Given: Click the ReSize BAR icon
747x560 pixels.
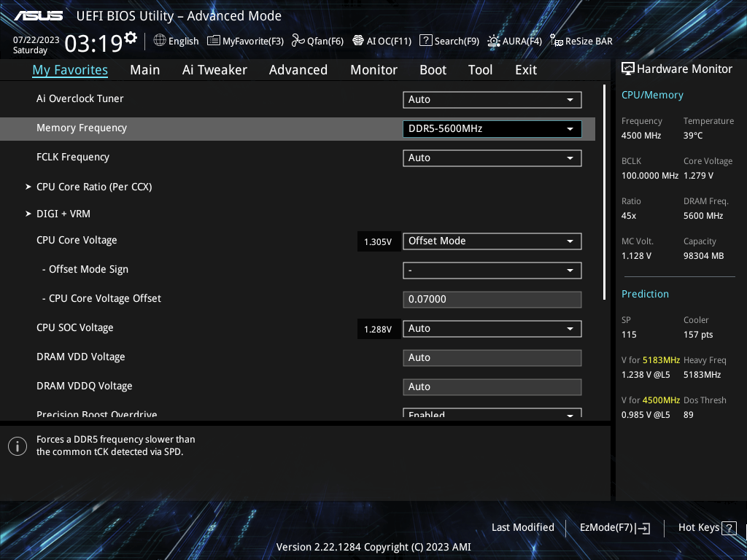Looking at the screenshot, I should 556,41.
